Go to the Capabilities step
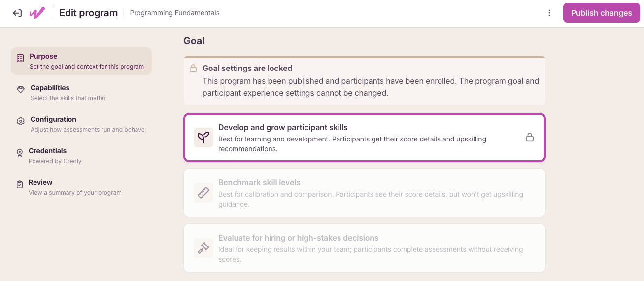This screenshot has height=281, width=644. click(x=81, y=93)
